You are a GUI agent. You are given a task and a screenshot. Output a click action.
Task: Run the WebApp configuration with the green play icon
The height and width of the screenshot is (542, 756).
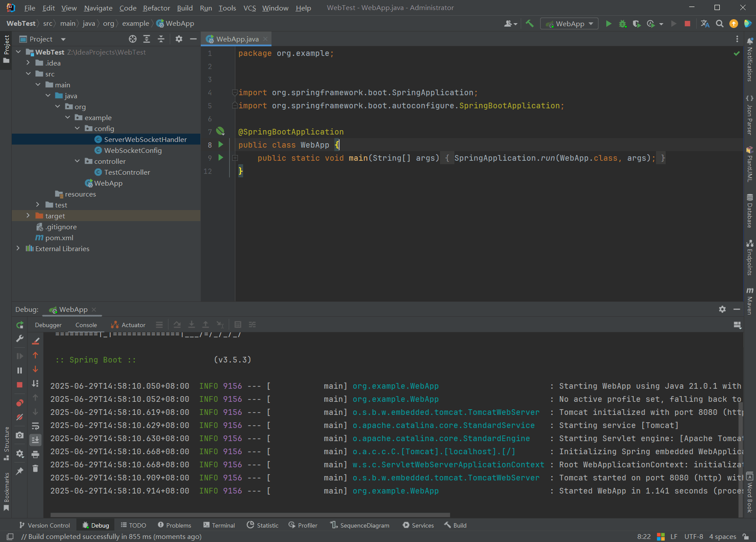[608, 24]
